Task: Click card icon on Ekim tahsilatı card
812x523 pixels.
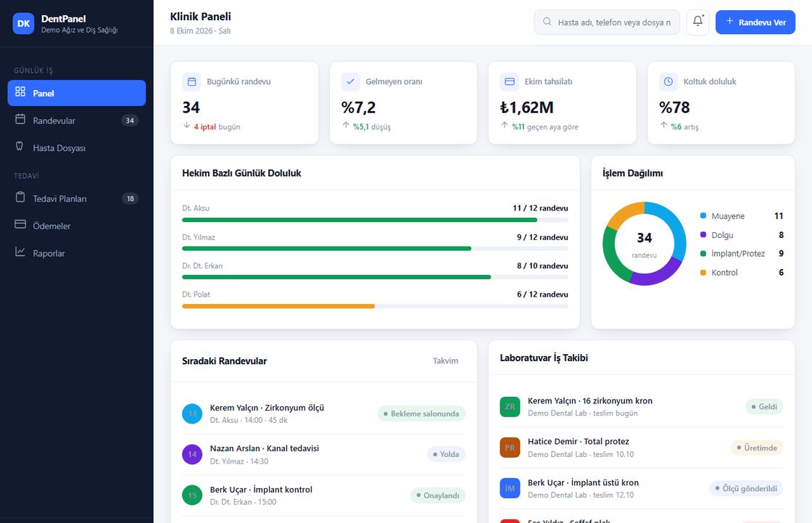Action: (x=510, y=81)
